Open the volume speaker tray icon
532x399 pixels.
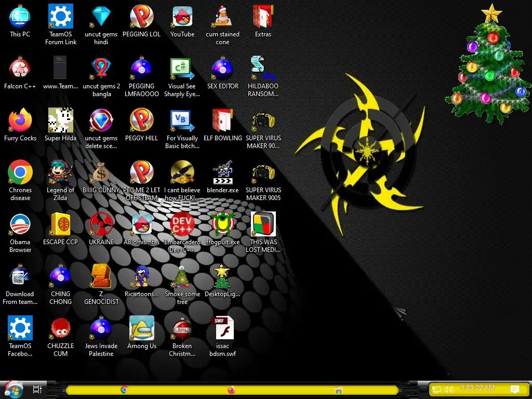coord(449,390)
